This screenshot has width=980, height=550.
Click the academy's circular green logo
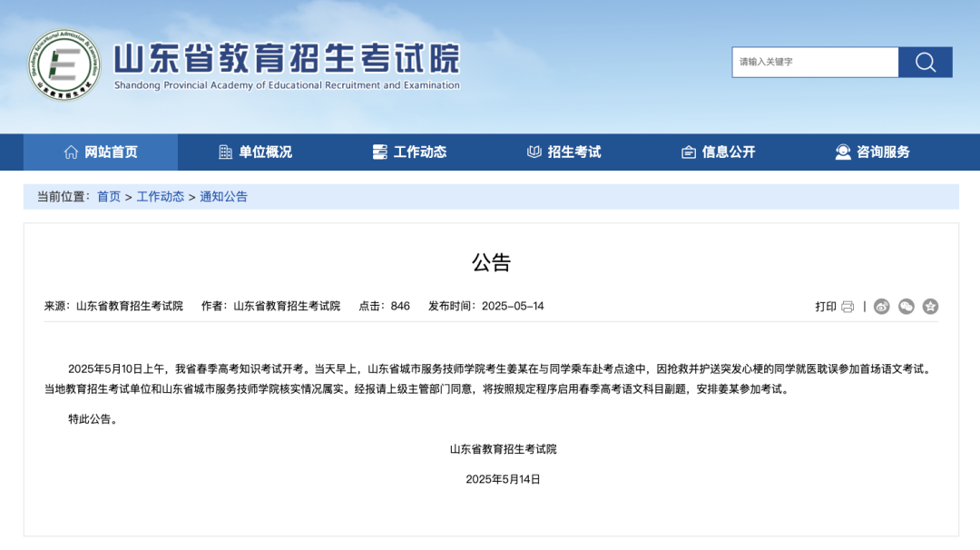pos(64,64)
